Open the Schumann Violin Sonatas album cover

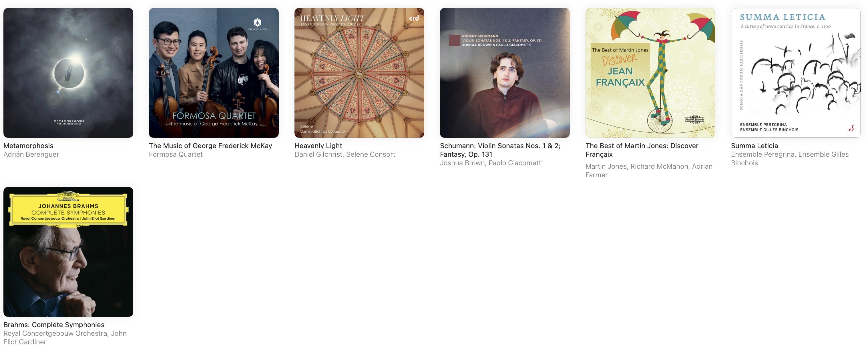(505, 73)
